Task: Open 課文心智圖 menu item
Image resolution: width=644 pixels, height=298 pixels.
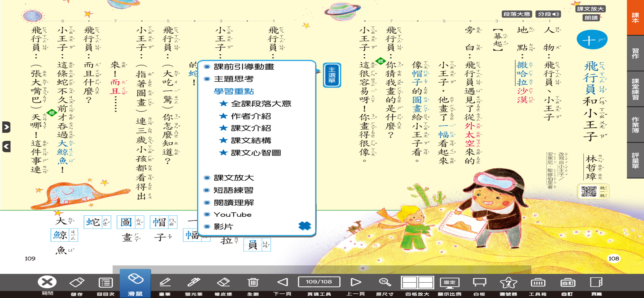Action: point(256,153)
